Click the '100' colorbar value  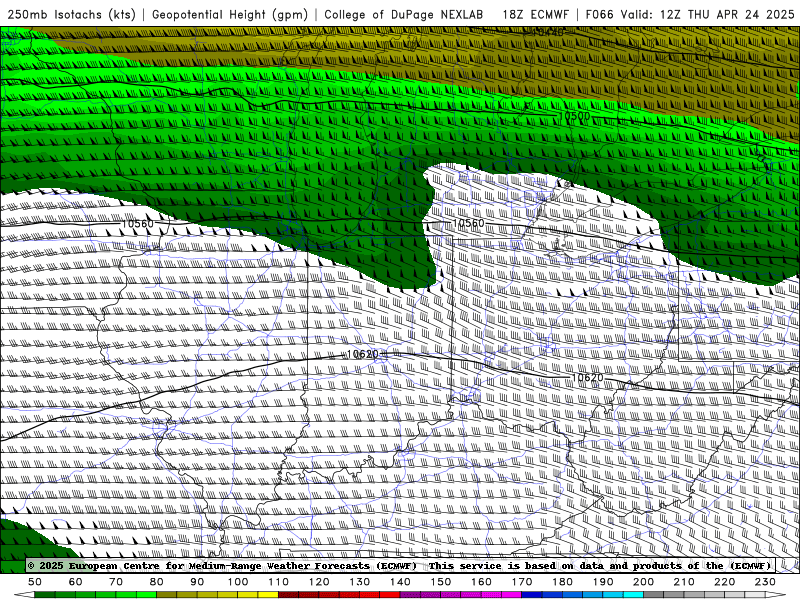pos(238,582)
